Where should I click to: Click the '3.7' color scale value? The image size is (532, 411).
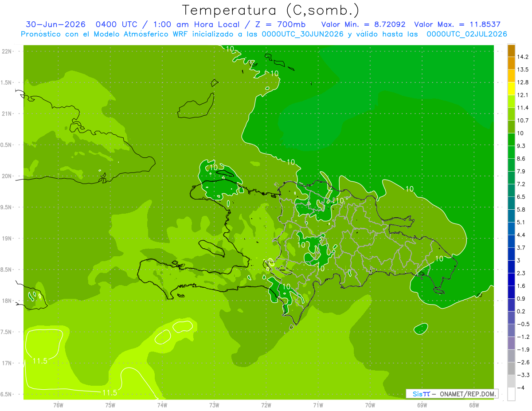click(521, 247)
